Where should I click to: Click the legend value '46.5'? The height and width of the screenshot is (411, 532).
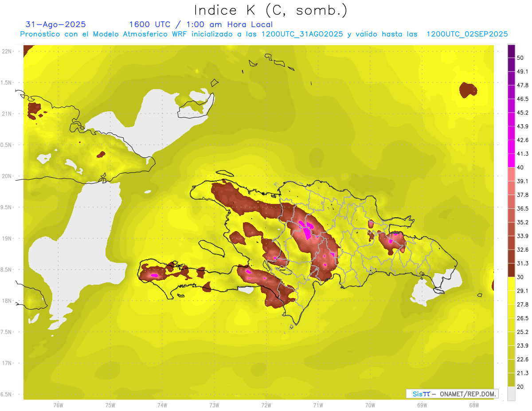tap(523, 99)
